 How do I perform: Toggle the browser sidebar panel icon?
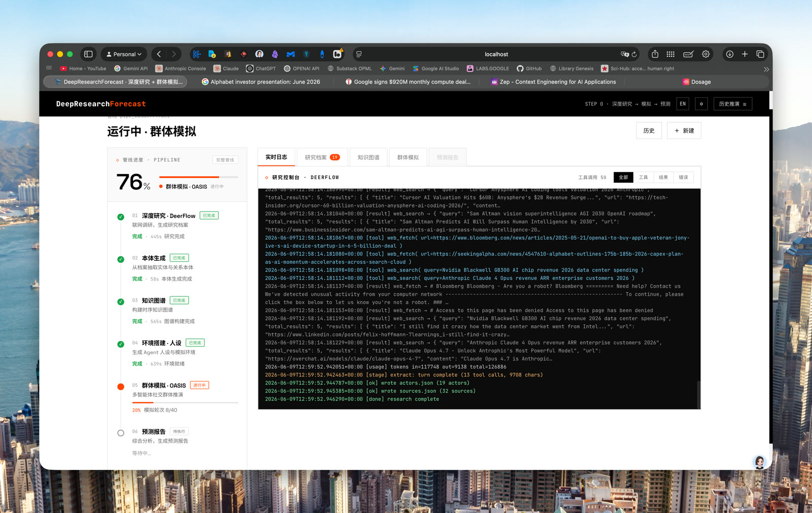(x=88, y=54)
